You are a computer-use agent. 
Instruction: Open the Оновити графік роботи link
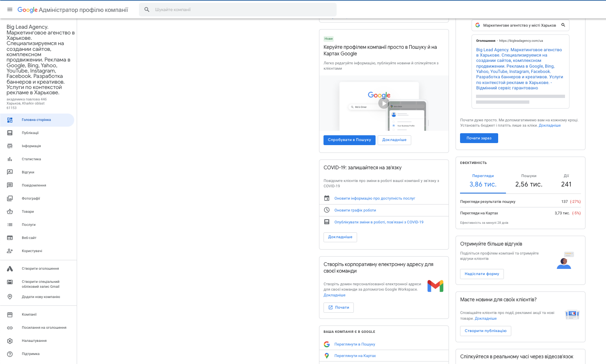point(355,210)
